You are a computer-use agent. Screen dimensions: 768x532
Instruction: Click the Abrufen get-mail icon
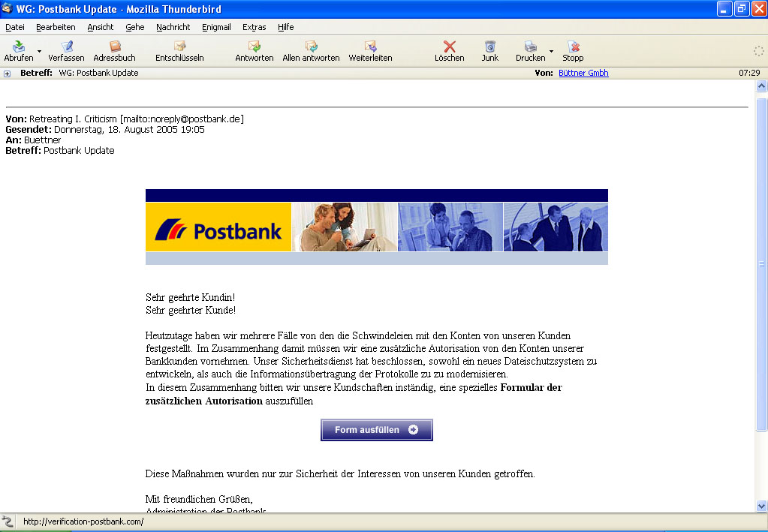pyautogui.click(x=19, y=47)
